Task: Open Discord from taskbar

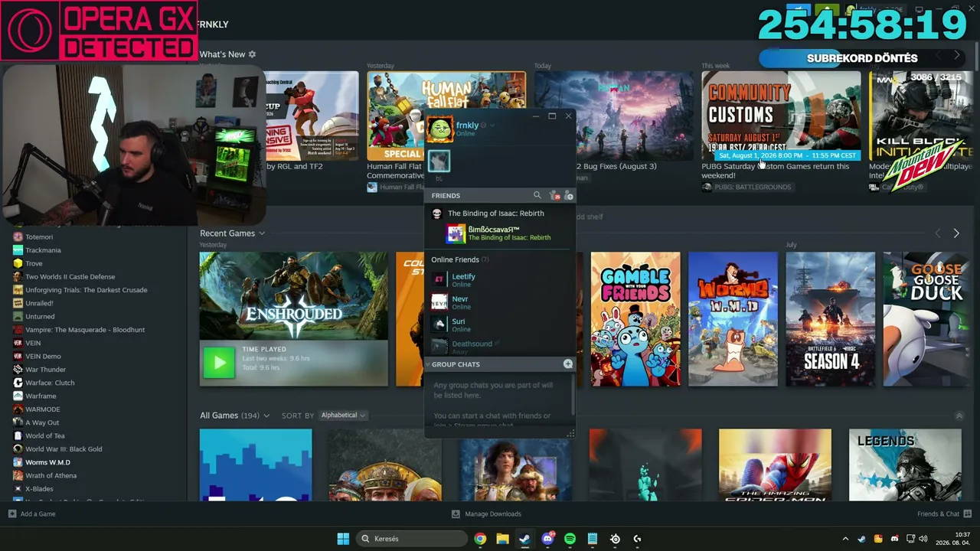Action: pyautogui.click(x=547, y=539)
